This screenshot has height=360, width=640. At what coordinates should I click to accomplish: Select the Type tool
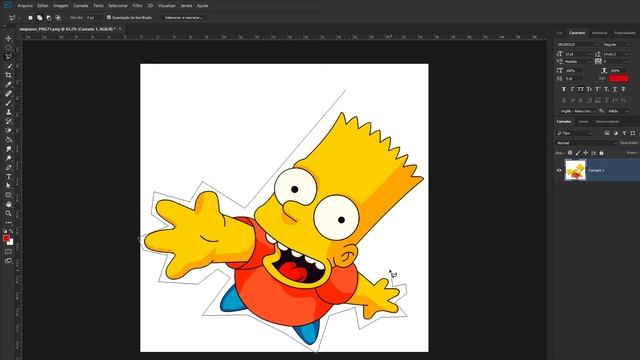[8, 176]
